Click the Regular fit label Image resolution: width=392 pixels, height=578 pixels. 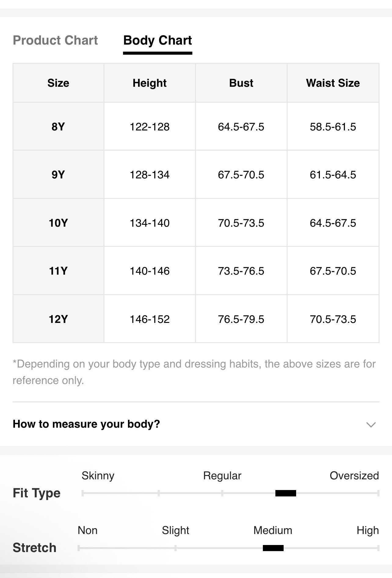222,476
